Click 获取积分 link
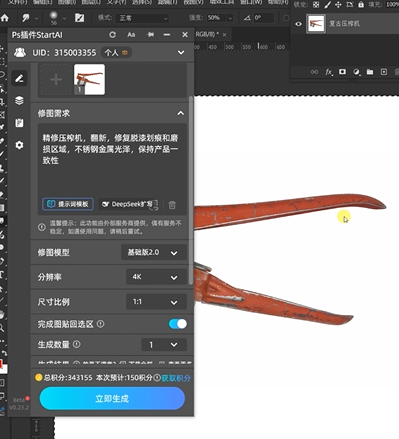Screen dimensions: 399x439 coord(176,378)
